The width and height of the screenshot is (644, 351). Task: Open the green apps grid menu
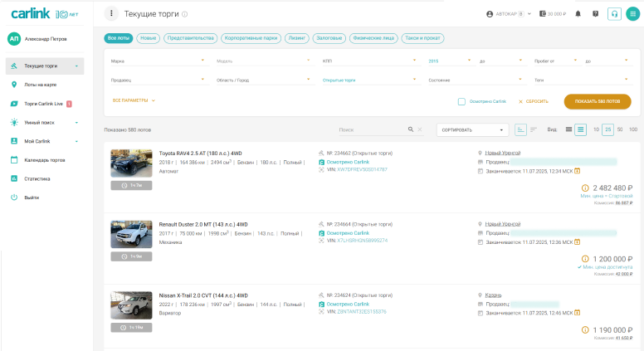(x=632, y=14)
